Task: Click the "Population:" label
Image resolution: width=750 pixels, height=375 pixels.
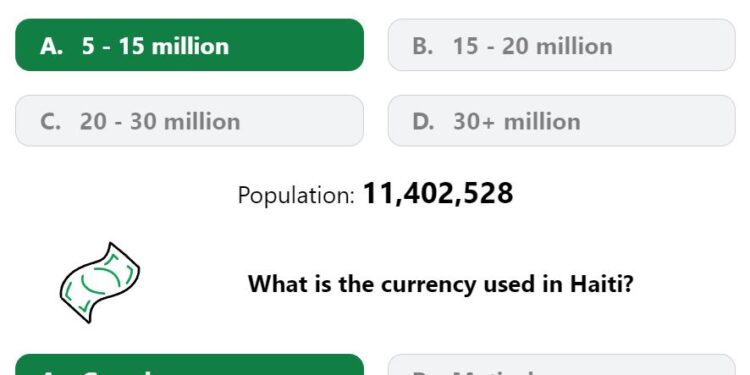Action: (x=296, y=196)
